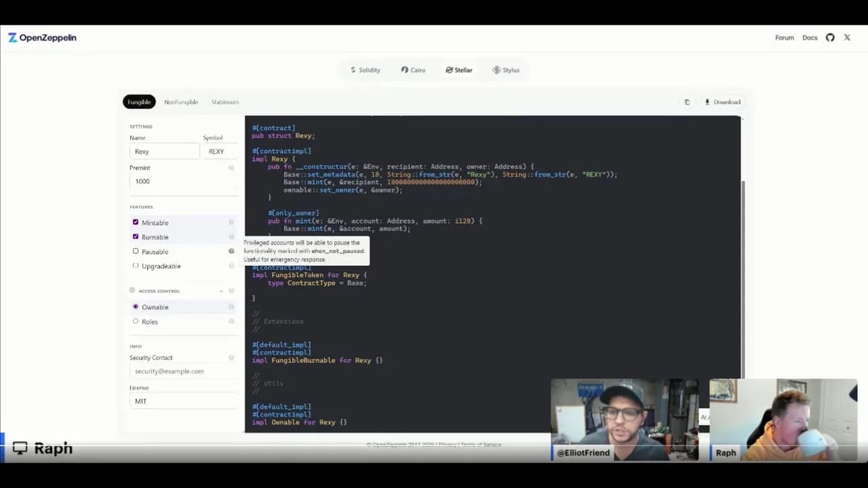
Task: Click the Burnable help icon
Action: (231, 237)
